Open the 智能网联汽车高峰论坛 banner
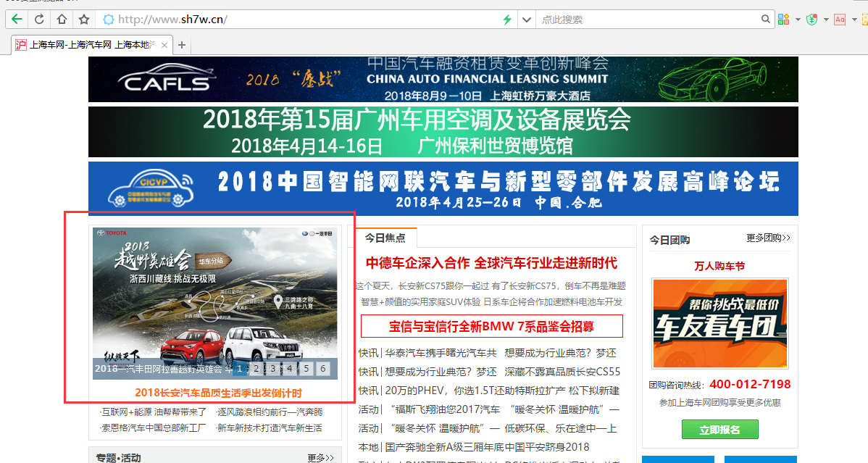This screenshot has width=868, height=463. tap(443, 188)
